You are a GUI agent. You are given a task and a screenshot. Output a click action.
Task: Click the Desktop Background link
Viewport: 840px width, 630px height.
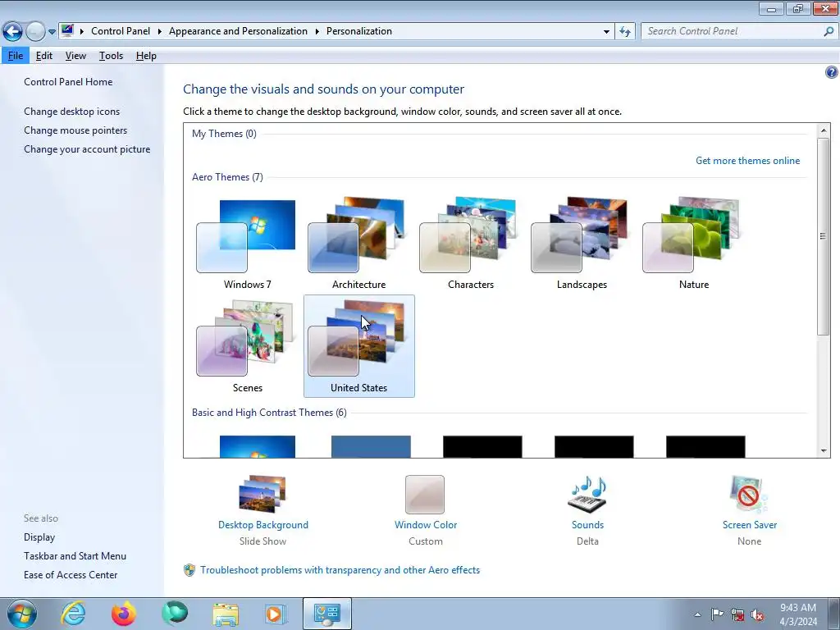(x=263, y=525)
